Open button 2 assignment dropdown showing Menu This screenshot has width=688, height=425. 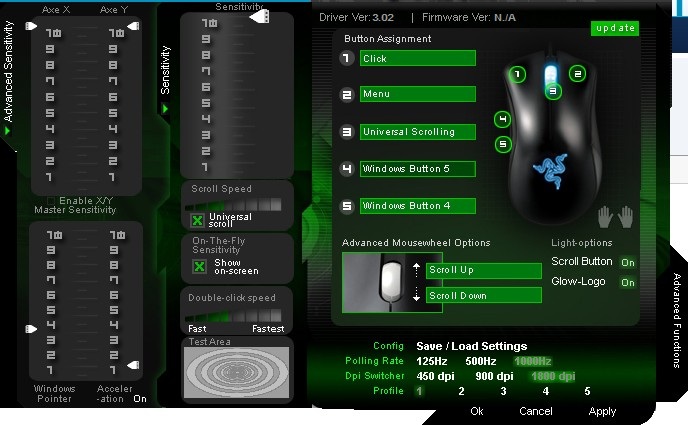coord(418,94)
